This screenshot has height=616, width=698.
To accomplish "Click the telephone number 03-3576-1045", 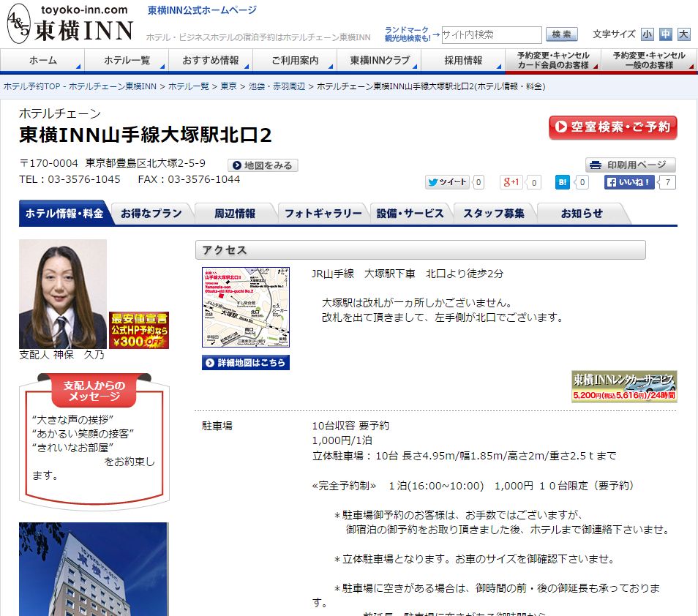I will click(84, 179).
